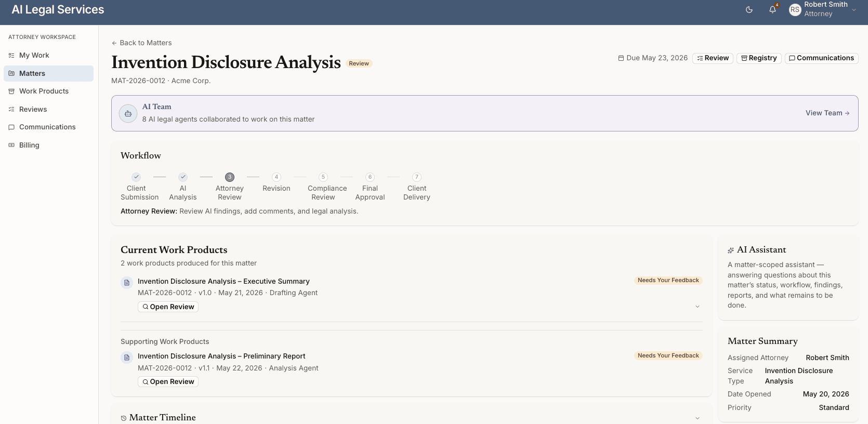Select Matters in sidebar
The height and width of the screenshot is (424, 868).
48,73
